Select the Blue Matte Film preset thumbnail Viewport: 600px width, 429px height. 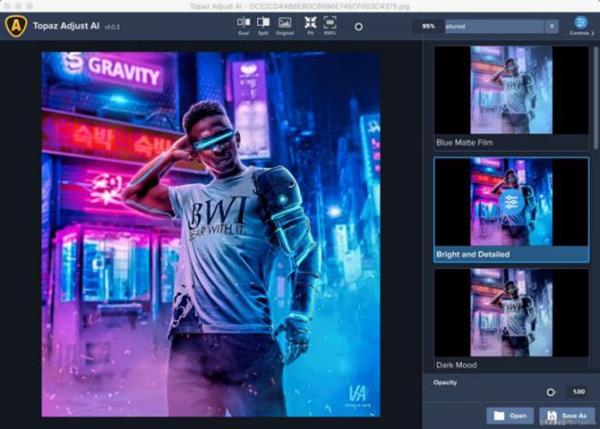coord(511,90)
